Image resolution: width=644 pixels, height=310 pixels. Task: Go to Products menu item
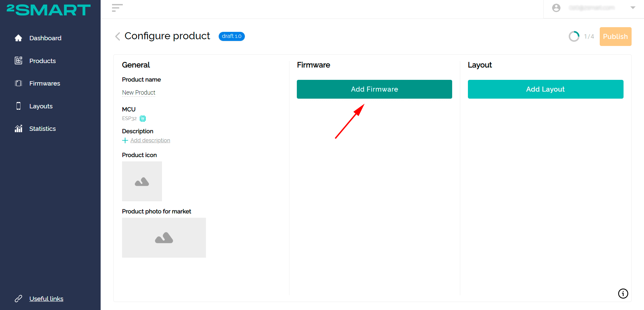pos(43,61)
